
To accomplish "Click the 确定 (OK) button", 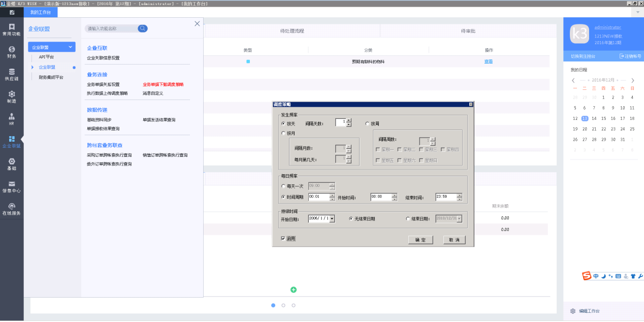I will coord(420,240).
